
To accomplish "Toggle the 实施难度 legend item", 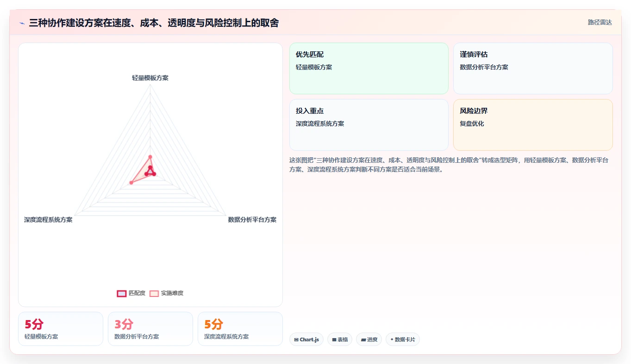I will pos(166,293).
